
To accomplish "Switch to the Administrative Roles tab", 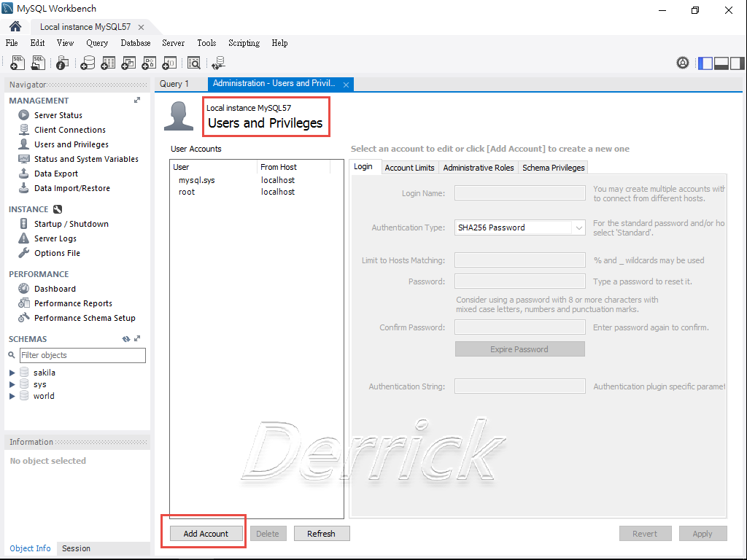I will pyautogui.click(x=479, y=168).
